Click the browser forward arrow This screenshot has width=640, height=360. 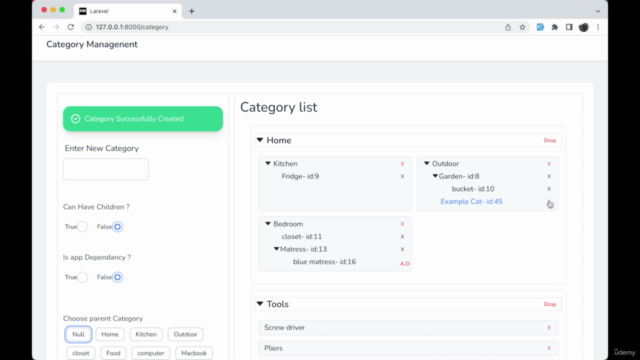(56, 27)
